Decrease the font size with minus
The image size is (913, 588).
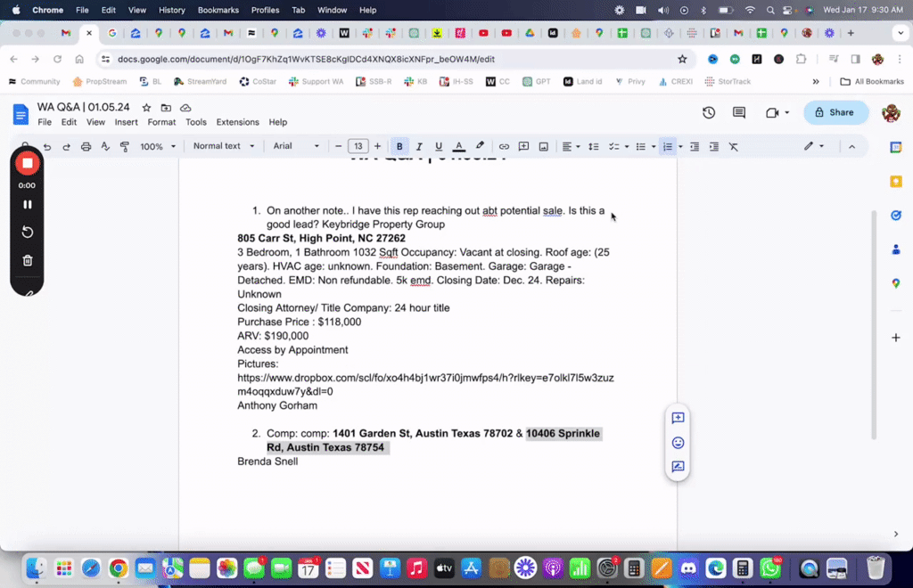338,147
